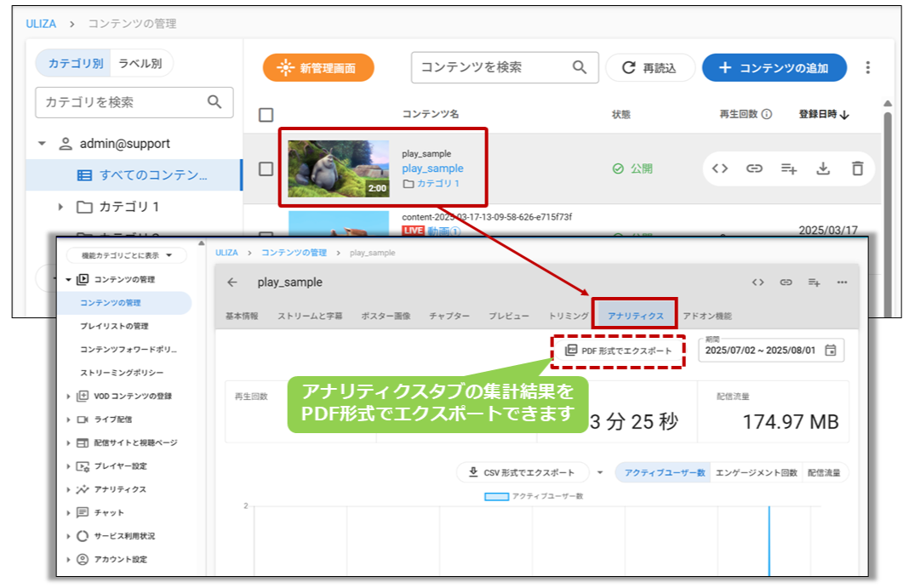The height and width of the screenshot is (588, 909).
Task: Open the ポスター画像 tab
Action: pyautogui.click(x=386, y=316)
